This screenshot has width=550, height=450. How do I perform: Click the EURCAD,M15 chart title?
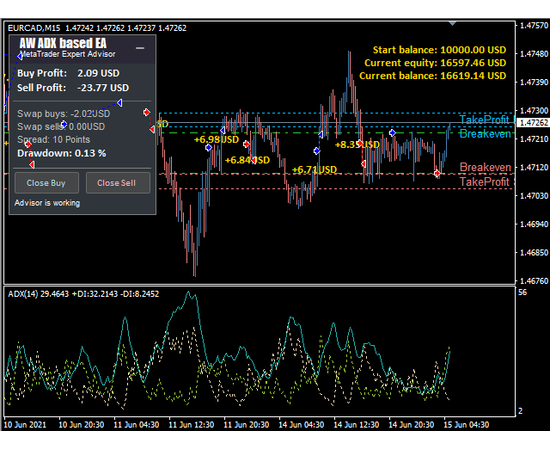(97, 28)
